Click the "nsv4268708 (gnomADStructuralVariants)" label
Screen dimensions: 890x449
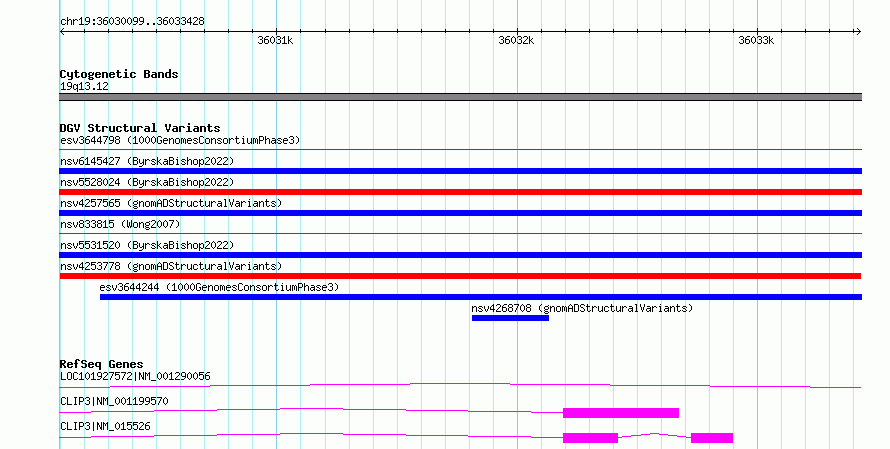pos(582,308)
